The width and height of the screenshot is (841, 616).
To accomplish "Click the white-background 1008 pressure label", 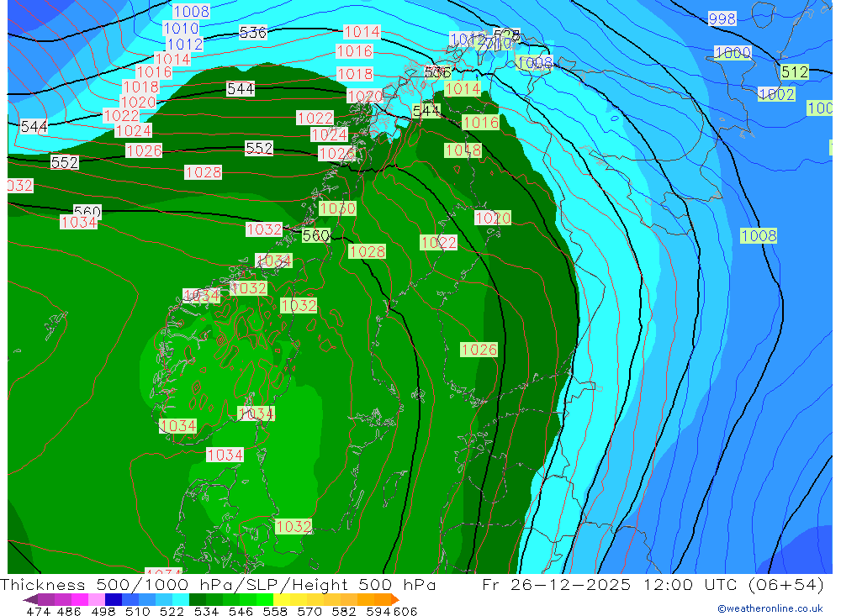I will pos(192,11).
